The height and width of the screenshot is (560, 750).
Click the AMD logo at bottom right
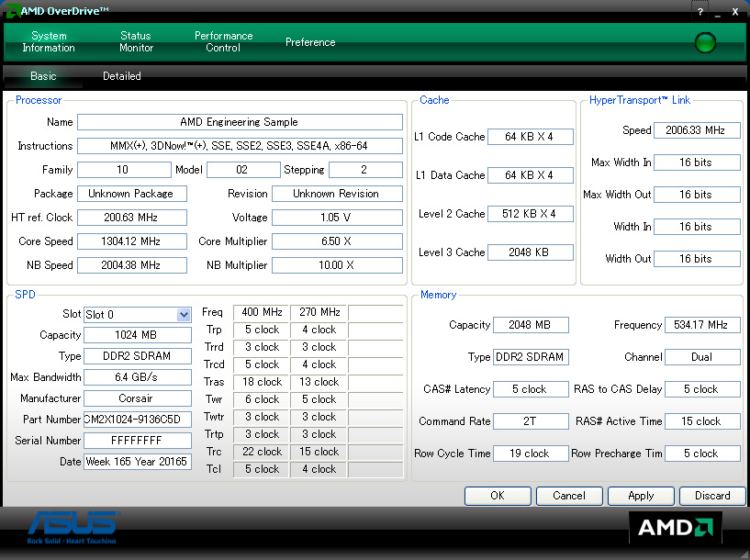[675, 528]
